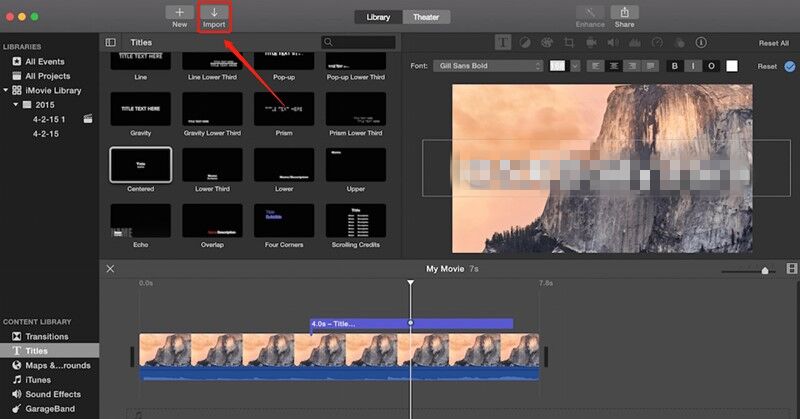Open the Volume adjustment icon
Screen dimensions: 800x419
(612, 43)
